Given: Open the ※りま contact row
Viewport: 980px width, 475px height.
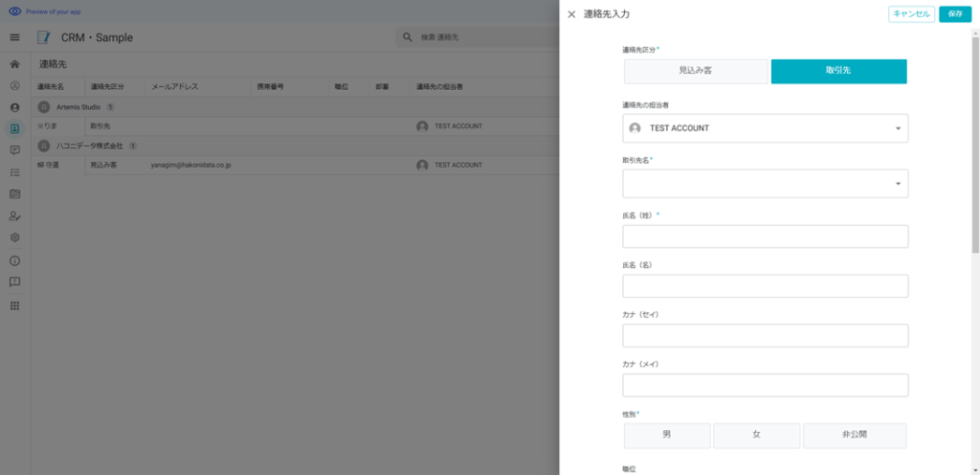Looking at the screenshot, I should point(295,126).
